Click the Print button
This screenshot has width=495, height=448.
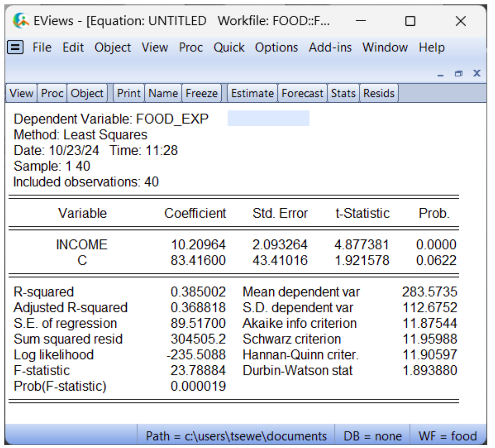point(129,93)
